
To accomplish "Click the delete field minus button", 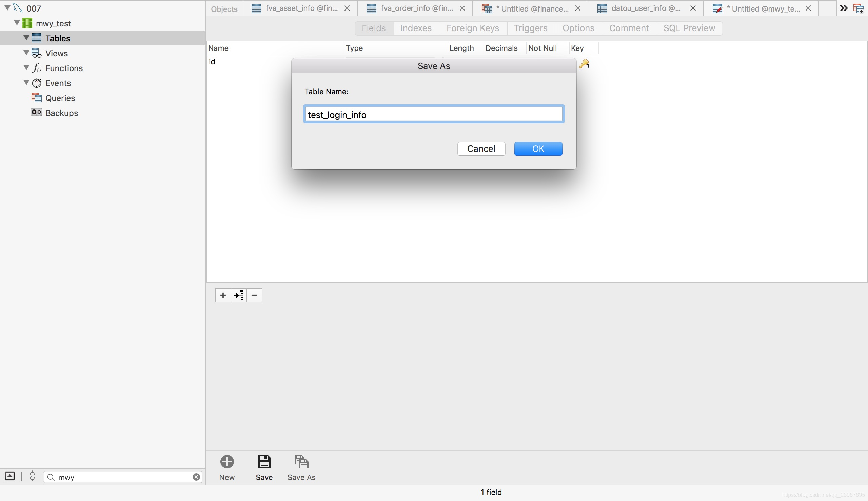I will tap(254, 295).
